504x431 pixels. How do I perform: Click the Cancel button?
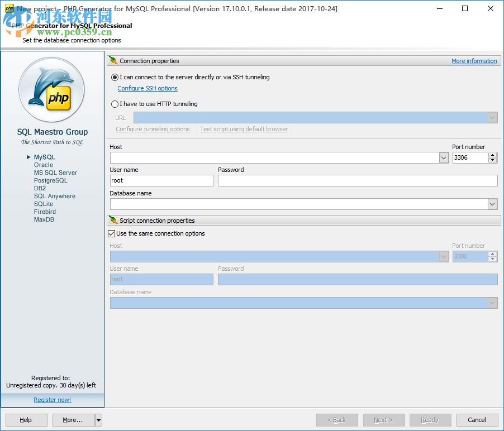[x=477, y=420]
